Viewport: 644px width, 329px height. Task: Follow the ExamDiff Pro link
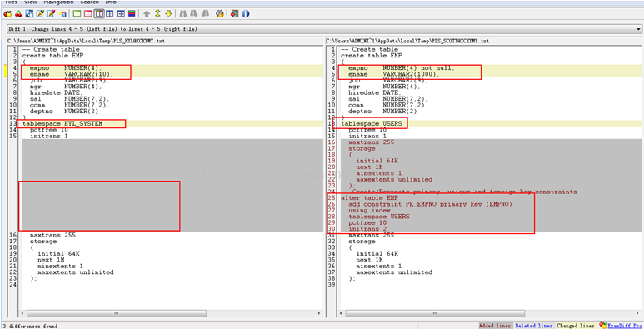[x=624, y=326]
